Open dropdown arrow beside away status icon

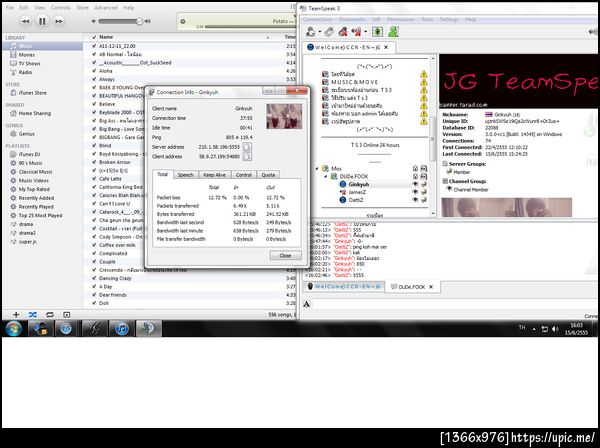coord(366,32)
